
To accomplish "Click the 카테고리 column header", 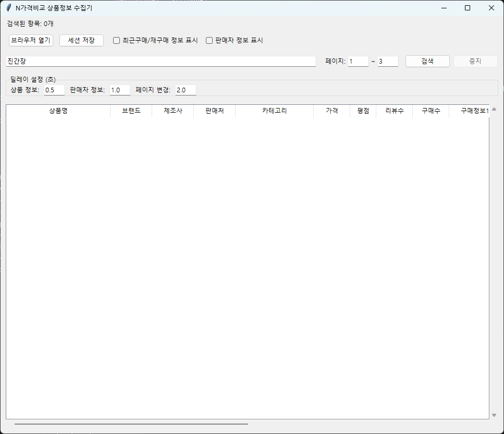I will [x=274, y=111].
